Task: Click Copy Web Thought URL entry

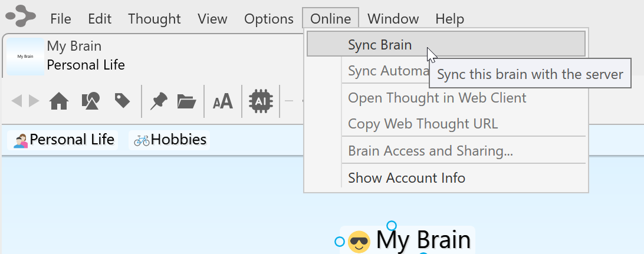Action: click(x=423, y=124)
